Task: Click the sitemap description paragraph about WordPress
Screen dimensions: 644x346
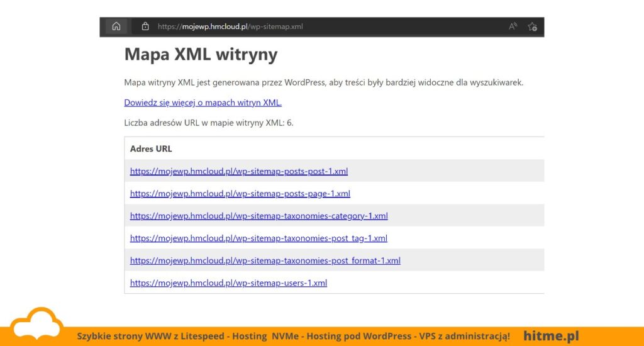Action: [x=324, y=82]
